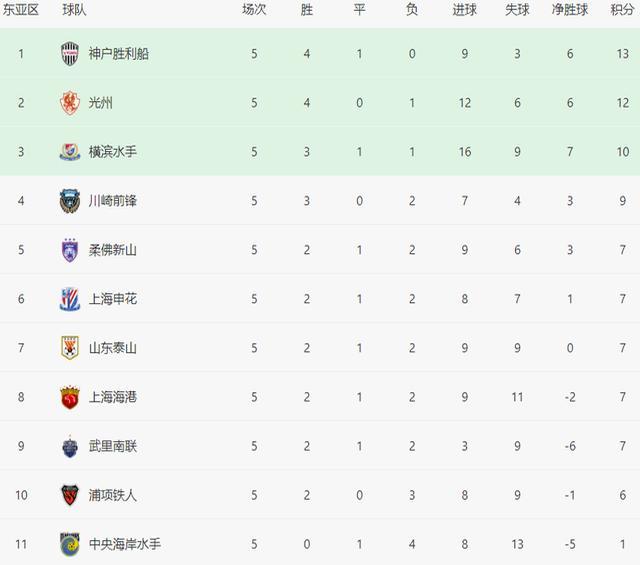
Task: Click the 积分 column header
Action: coord(622,9)
